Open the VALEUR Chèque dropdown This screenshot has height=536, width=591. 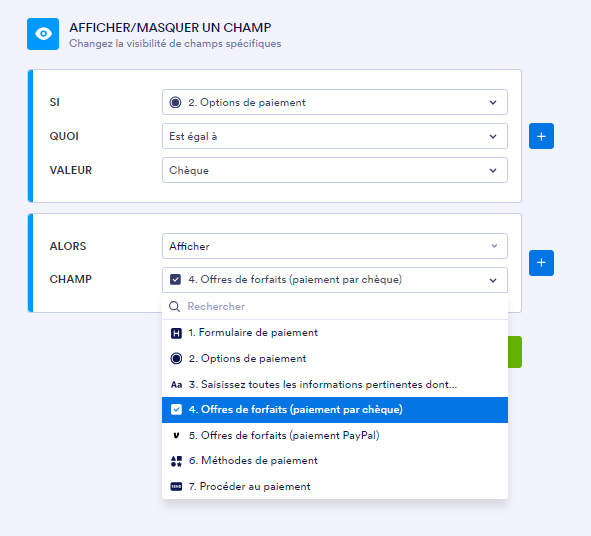click(x=335, y=170)
